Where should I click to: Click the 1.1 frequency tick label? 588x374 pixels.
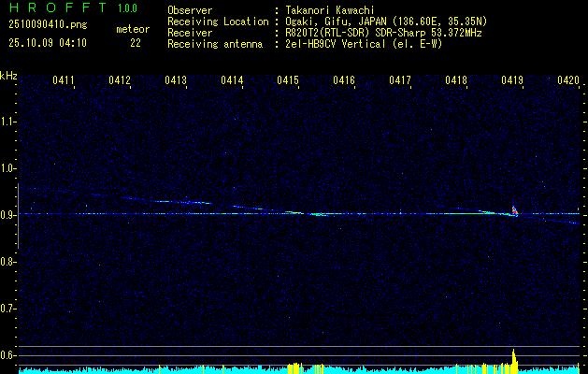pyautogui.click(x=8, y=122)
